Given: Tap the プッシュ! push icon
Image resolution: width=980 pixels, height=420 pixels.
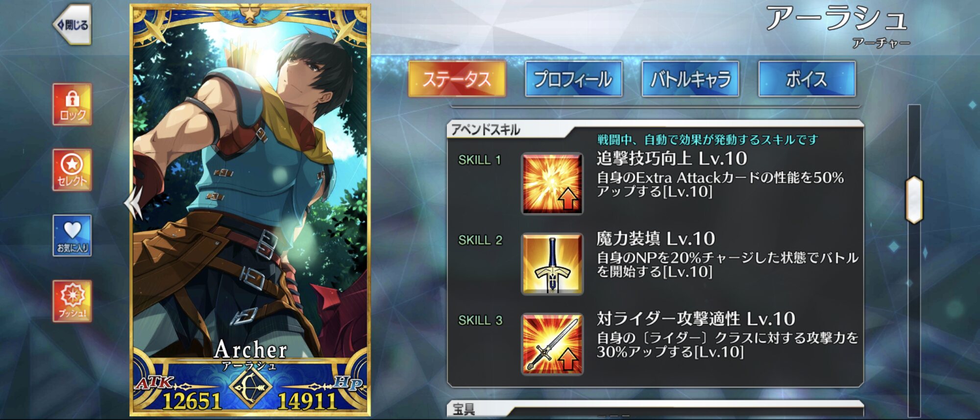Looking at the screenshot, I should point(72,301).
